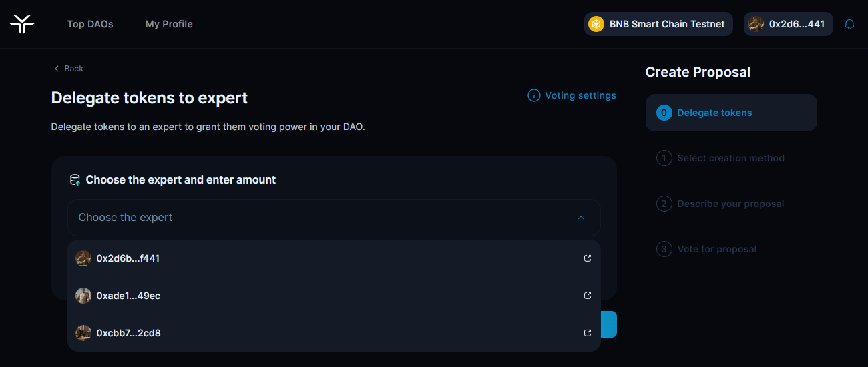This screenshot has height=367, width=868.
Task: Select expert 0x2d6b...f441 from list
Action: [128, 258]
